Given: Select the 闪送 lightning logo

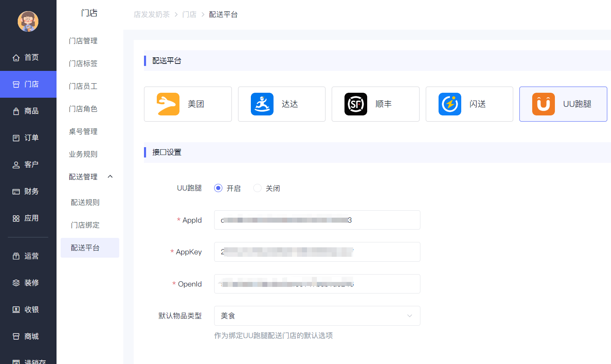Looking at the screenshot, I should [450, 104].
